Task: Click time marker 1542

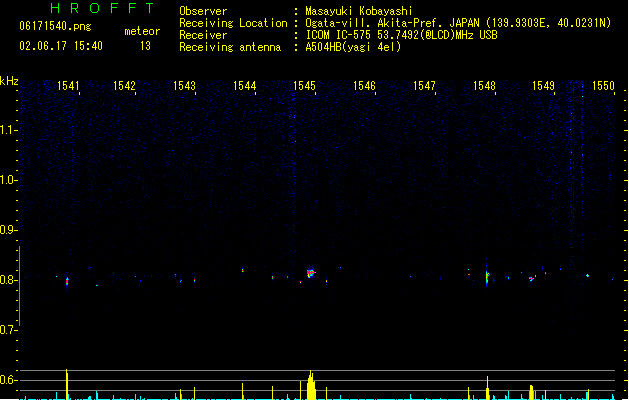Action: [124, 86]
